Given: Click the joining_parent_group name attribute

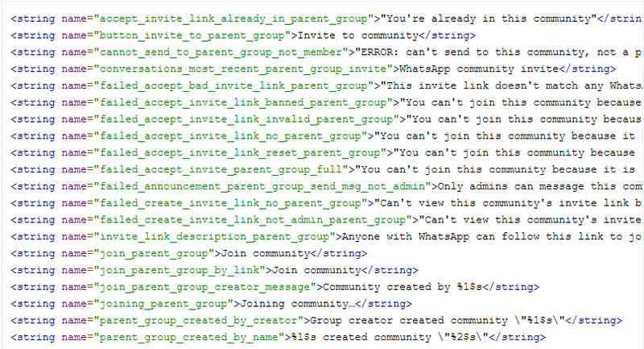Looking at the screenshot, I should pyautogui.click(x=163, y=304).
